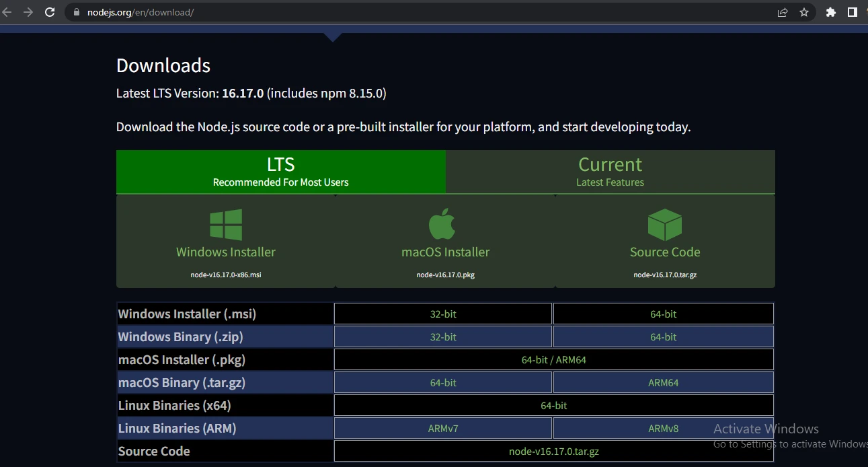This screenshot has width=868, height=467.
Task: Click the Latest LTS Version 16.17.0 text
Action: pos(190,93)
